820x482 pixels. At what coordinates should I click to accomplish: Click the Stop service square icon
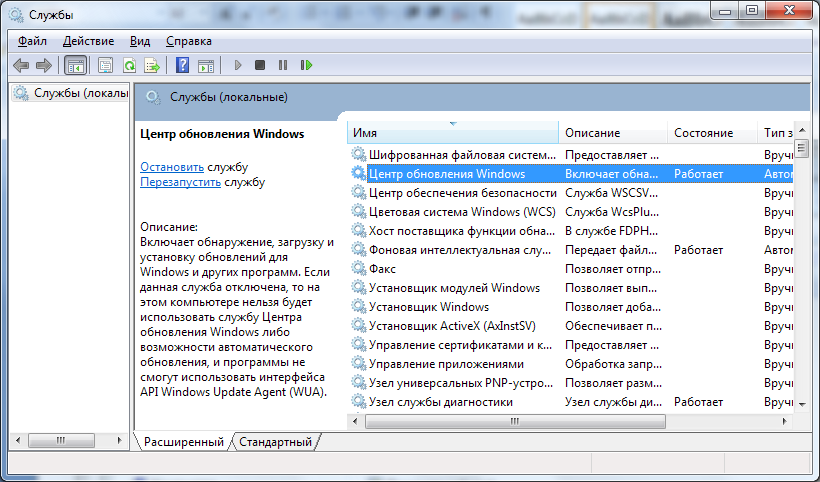[x=260, y=65]
